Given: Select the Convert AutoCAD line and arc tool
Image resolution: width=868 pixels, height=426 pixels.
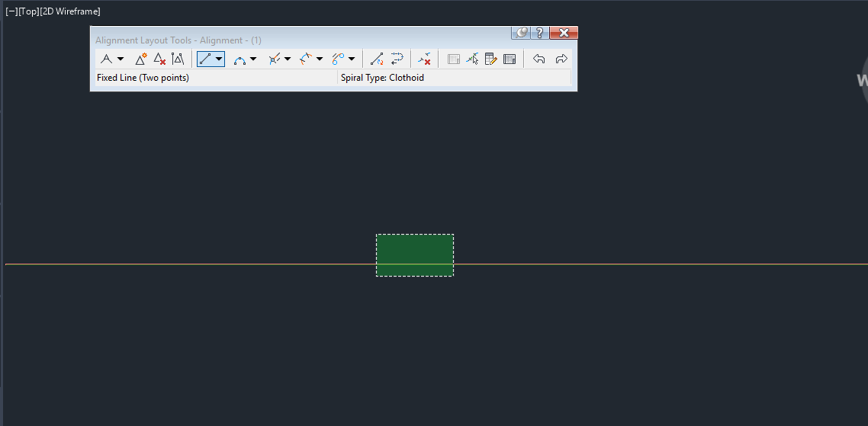Looking at the screenshot, I should 377,59.
